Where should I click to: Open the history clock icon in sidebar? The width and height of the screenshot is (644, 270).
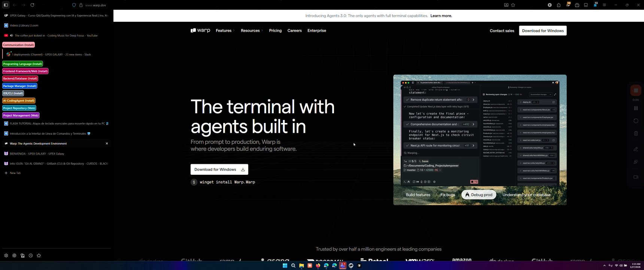coord(31,255)
